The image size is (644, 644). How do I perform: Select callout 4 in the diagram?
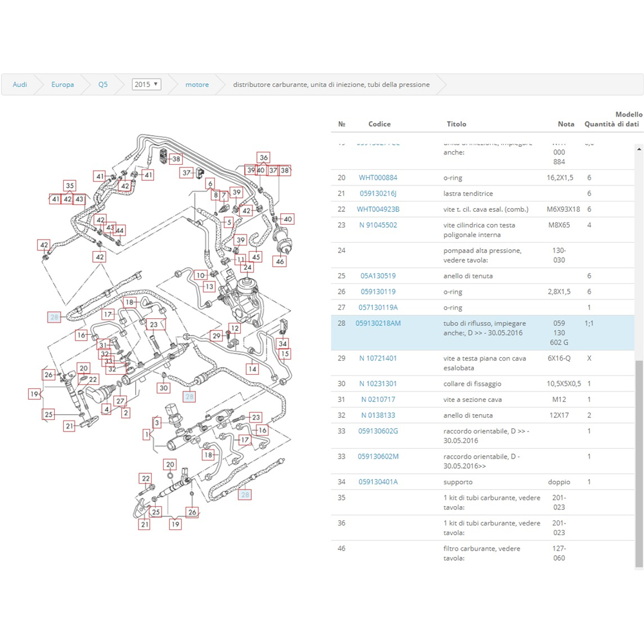tap(107, 409)
